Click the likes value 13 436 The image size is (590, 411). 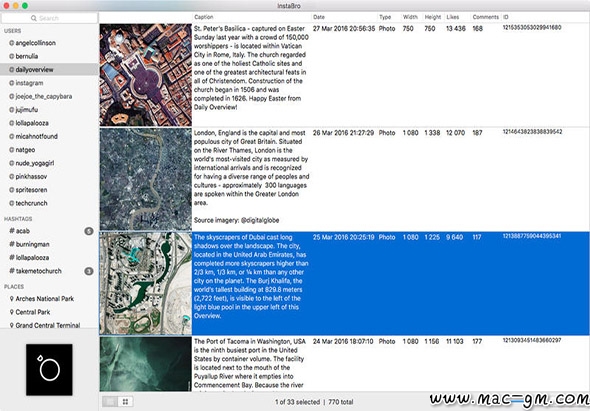point(456,29)
